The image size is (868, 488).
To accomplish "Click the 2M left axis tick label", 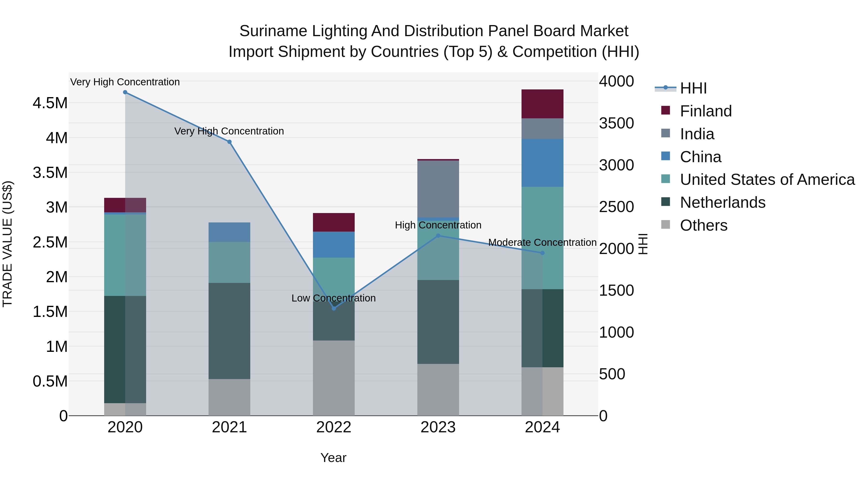I will click(57, 277).
